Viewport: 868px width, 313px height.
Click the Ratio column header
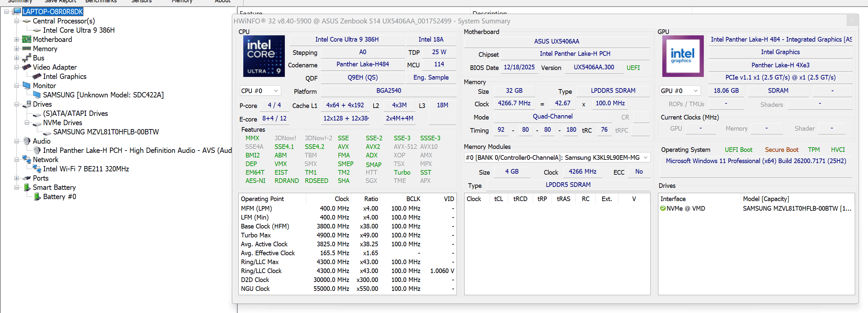coord(366,199)
